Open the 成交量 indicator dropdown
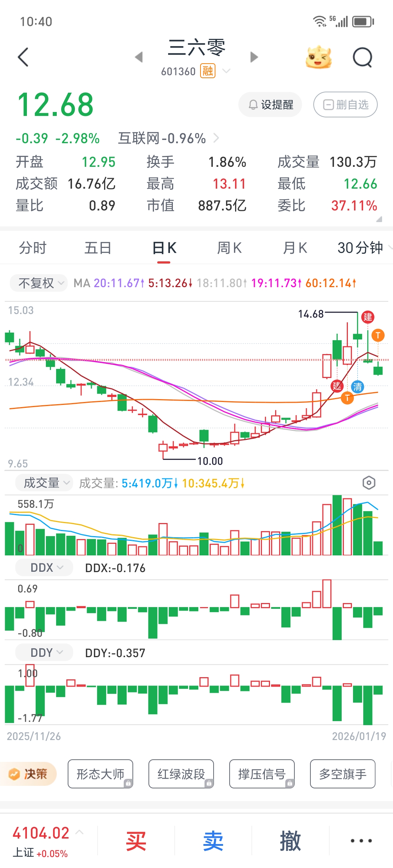393x868 pixels. tap(44, 483)
